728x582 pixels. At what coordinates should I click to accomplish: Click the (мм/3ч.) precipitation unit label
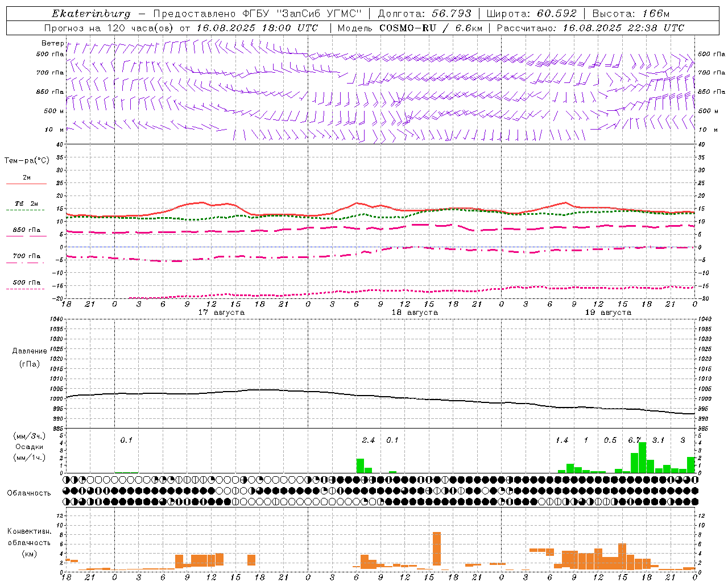[30, 436]
